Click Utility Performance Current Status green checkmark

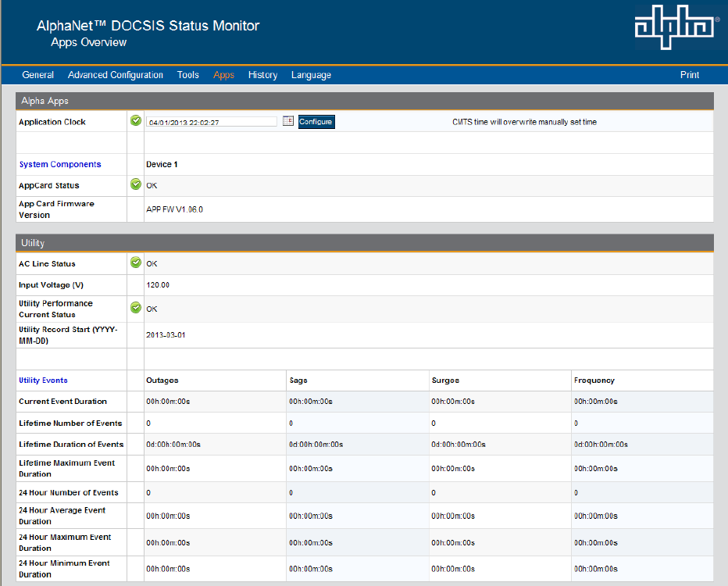click(x=136, y=308)
